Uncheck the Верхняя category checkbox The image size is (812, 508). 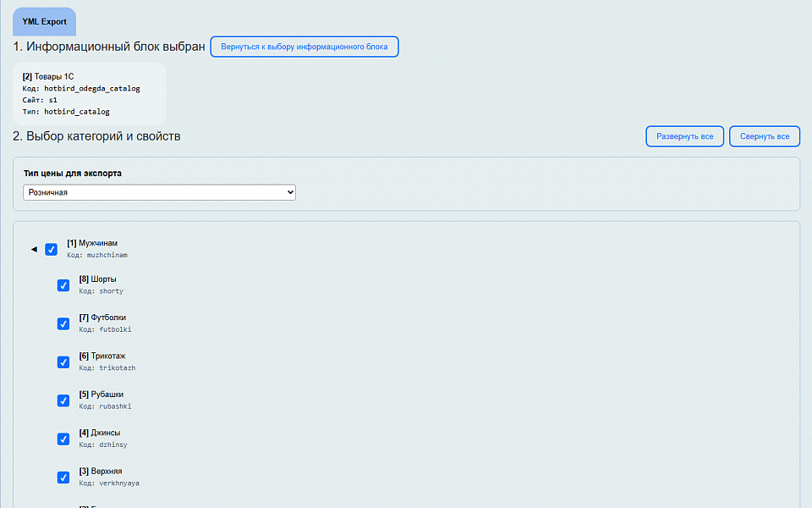click(x=63, y=478)
